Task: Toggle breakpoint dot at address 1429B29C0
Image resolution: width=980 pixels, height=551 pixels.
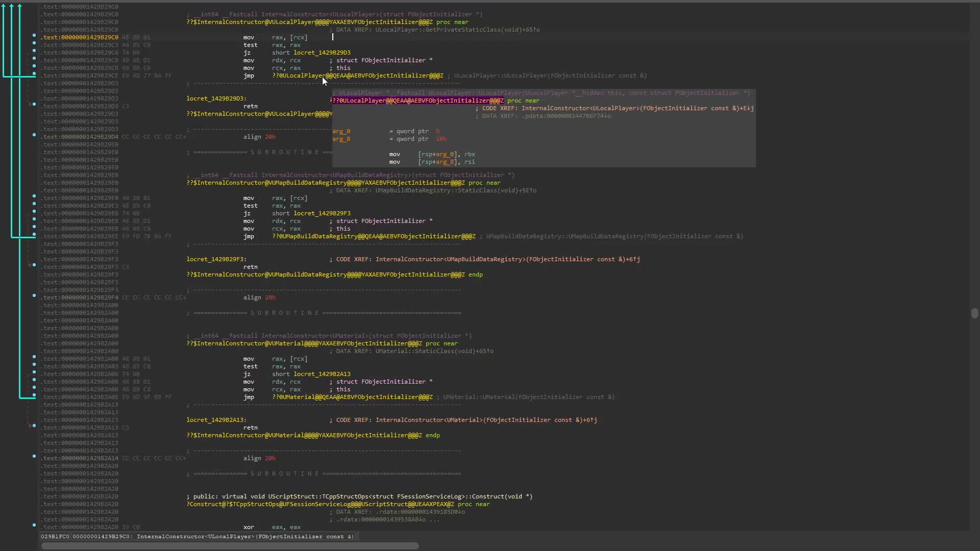Action: click(x=34, y=35)
